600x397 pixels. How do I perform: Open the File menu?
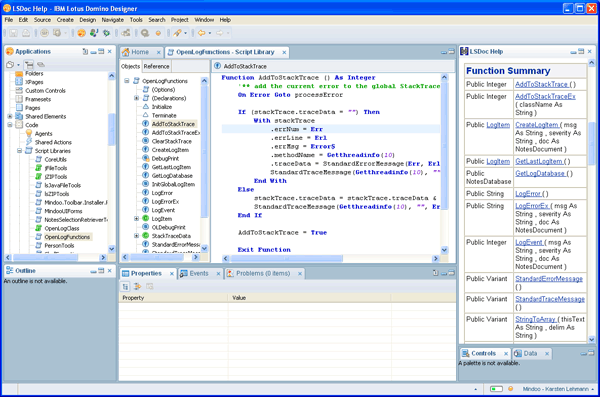point(9,20)
